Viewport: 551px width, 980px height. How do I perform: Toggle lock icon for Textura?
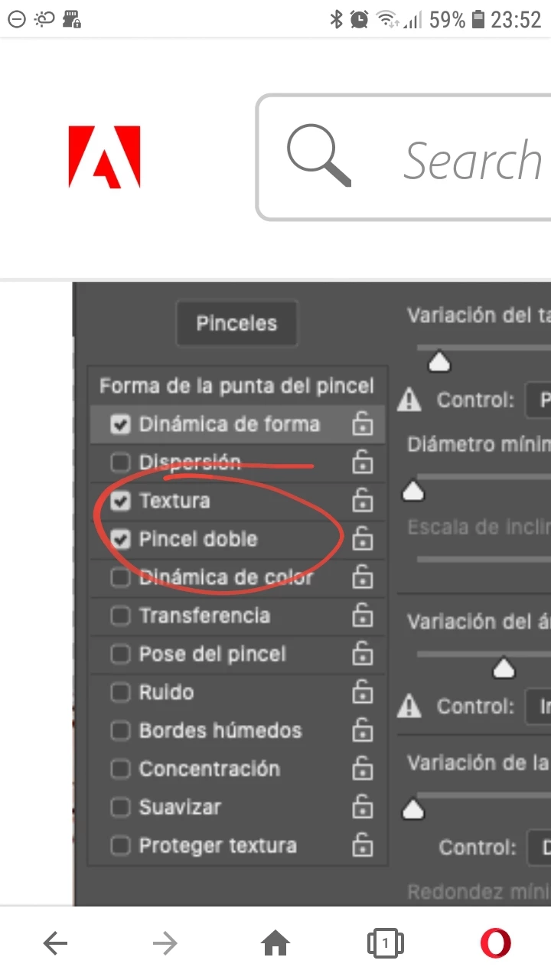363,499
